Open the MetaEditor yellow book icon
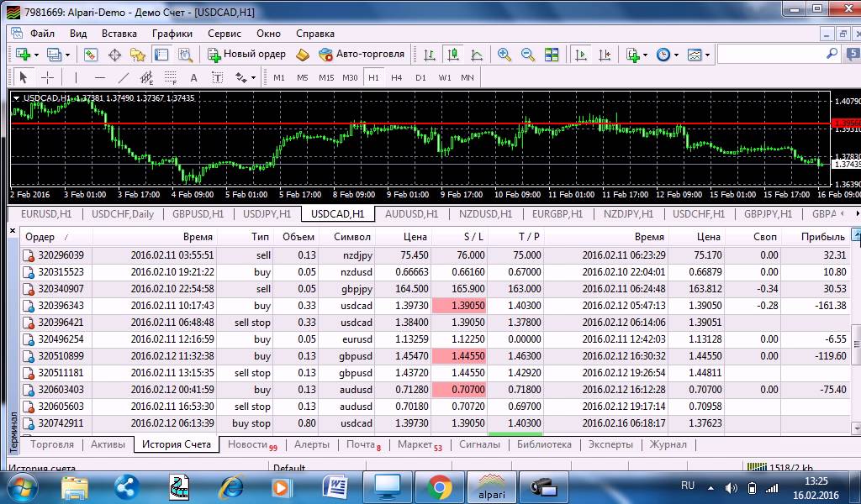 click(x=303, y=55)
